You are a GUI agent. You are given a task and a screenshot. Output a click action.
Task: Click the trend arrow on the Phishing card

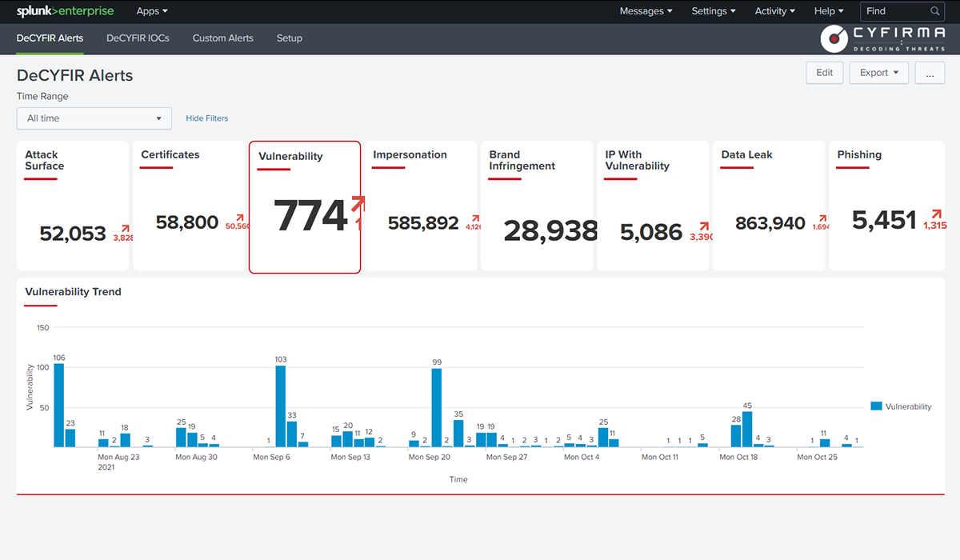coord(936,214)
